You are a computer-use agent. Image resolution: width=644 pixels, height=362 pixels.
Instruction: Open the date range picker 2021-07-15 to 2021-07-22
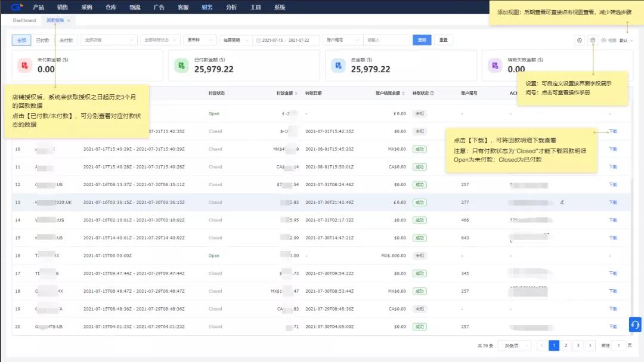pyautogui.click(x=287, y=40)
